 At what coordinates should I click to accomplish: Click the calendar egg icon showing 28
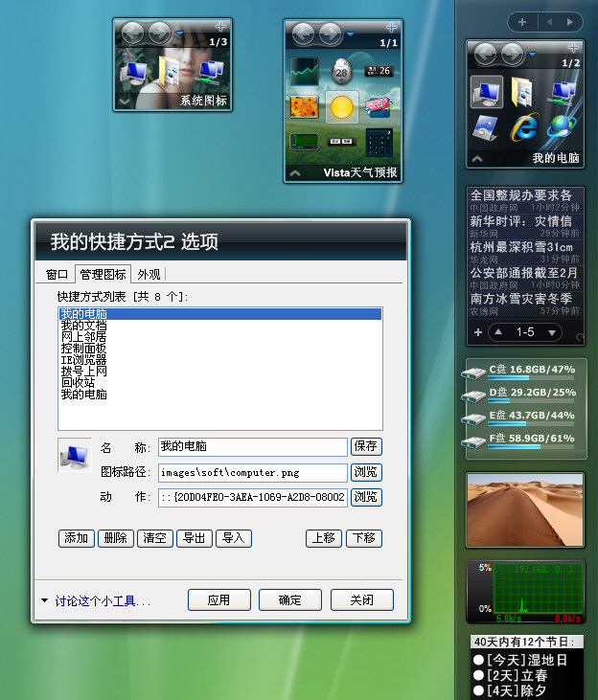click(x=341, y=72)
